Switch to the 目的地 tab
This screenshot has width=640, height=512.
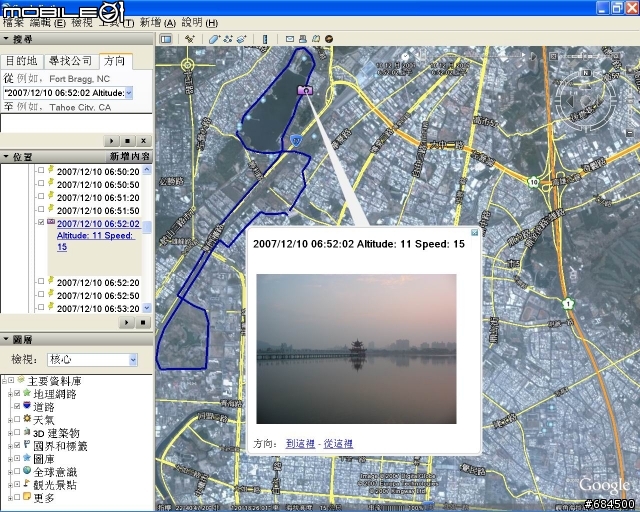(x=21, y=61)
